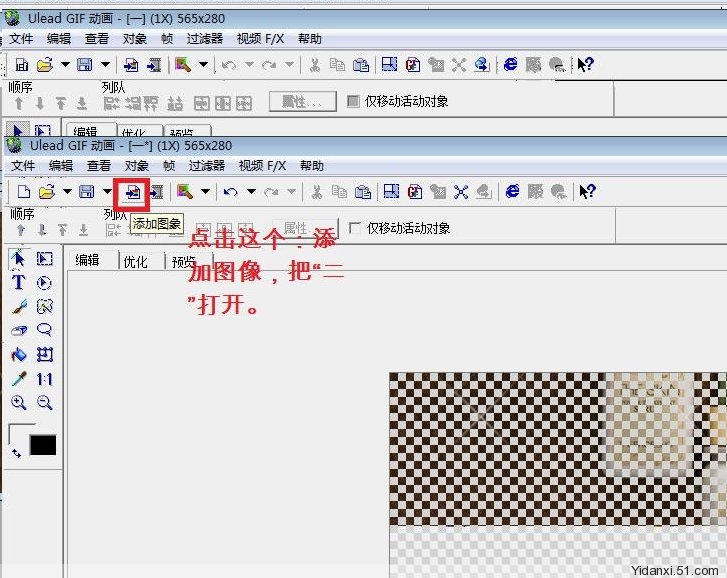This screenshot has width=727, height=578.
Task: Open 文件 menu in front window
Action: pyautogui.click(x=23, y=166)
